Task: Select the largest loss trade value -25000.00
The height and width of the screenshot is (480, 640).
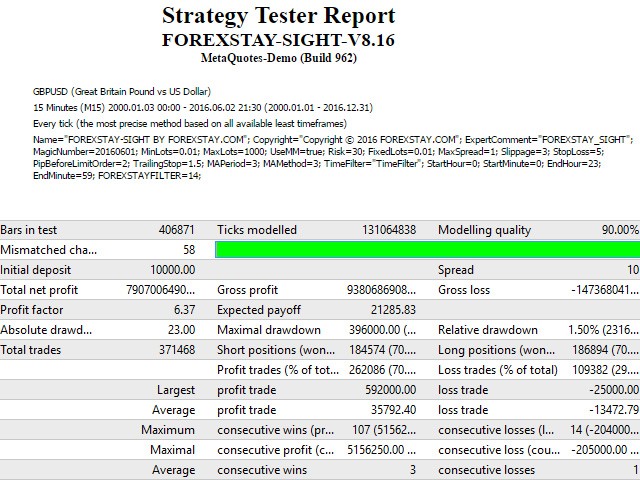Action: point(614,390)
